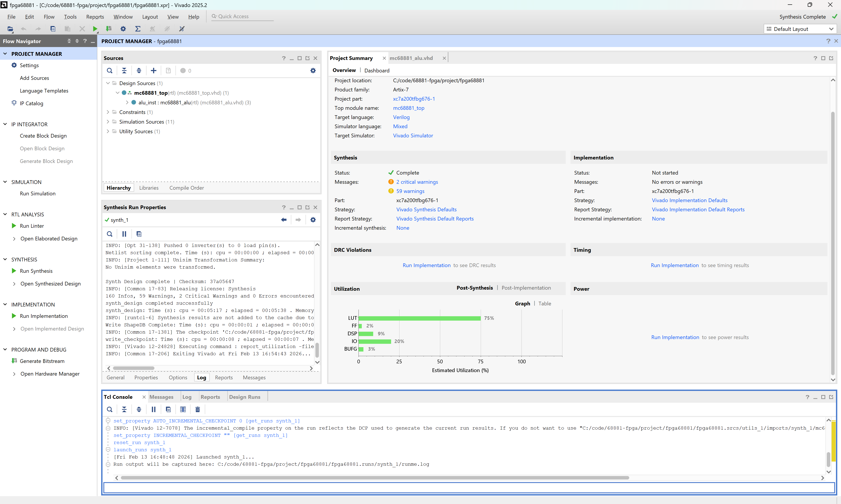This screenshot has width=841, height=504.
Task: Expand the Simulation Sources folder
Action: [108, 122]
